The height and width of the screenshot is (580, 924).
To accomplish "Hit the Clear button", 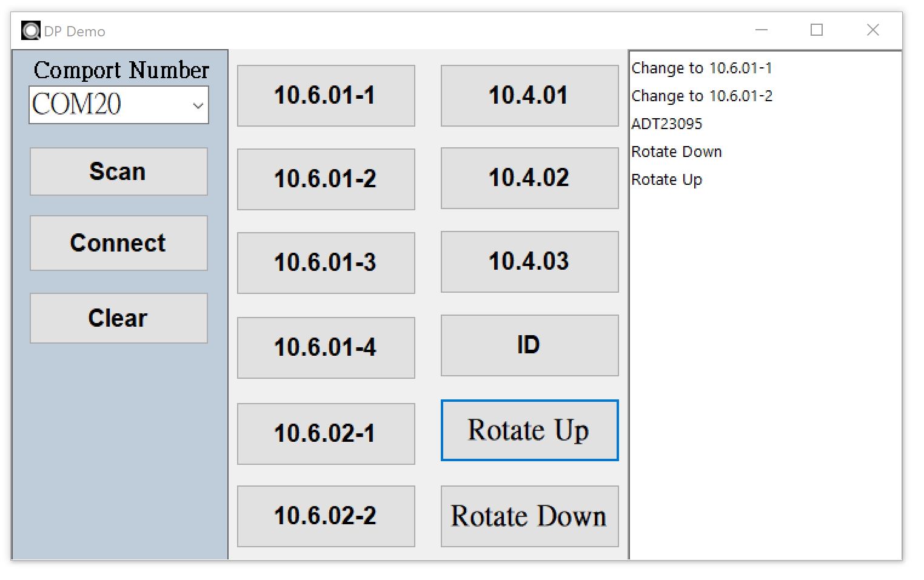I will point(119,318).
